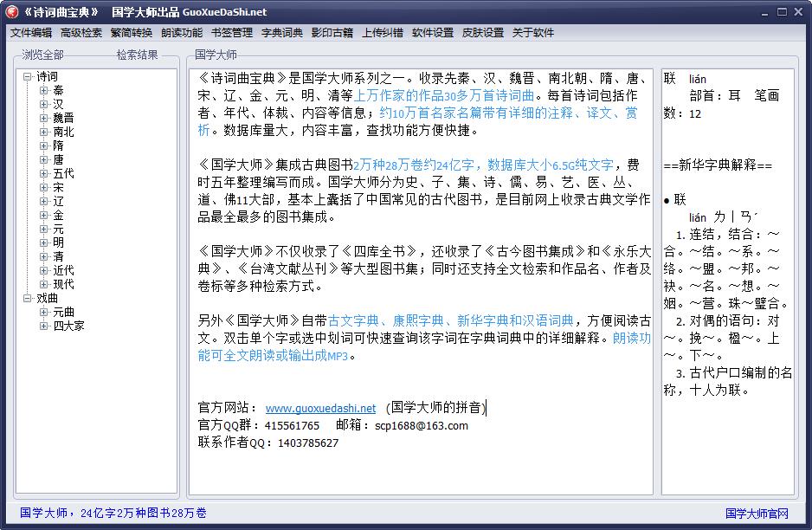Image resolution: width=812 pixels, height=530 pixels.
Task: Open the 皮肤设置 menu
Action: coord(482,33)
